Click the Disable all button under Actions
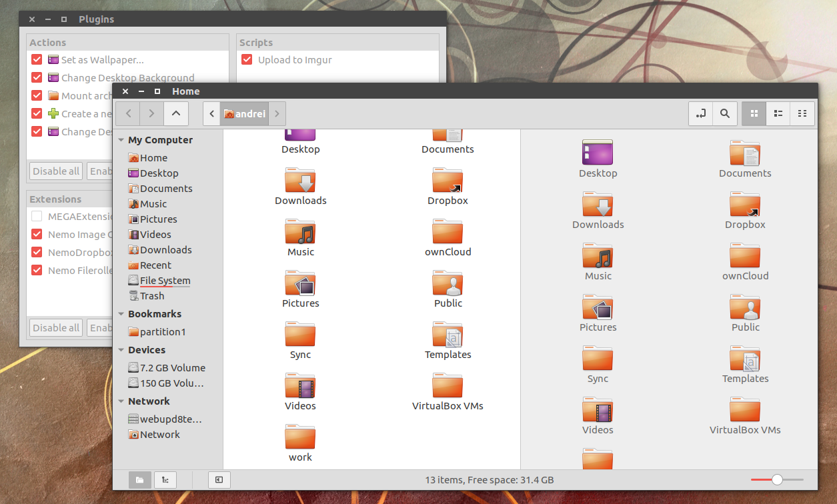Viewport: 837px width, 504px height. (55, 171)
